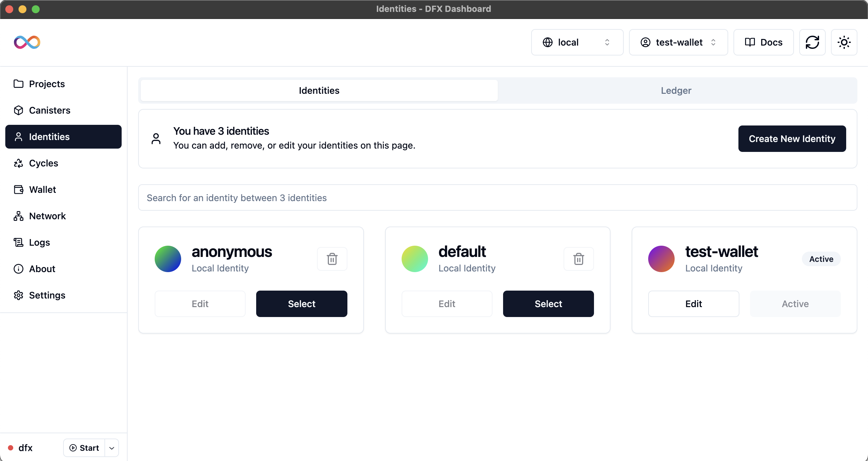The image size is (868, 461).
Task: Start dfx with the Start button
Action: pos(84,448)
